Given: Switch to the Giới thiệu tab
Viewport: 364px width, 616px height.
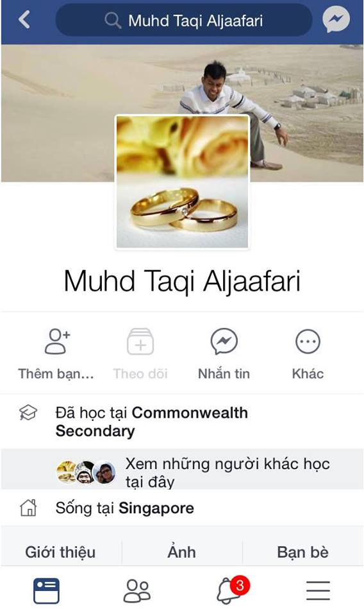Looking at the screenshot, I should coord(60,552).
